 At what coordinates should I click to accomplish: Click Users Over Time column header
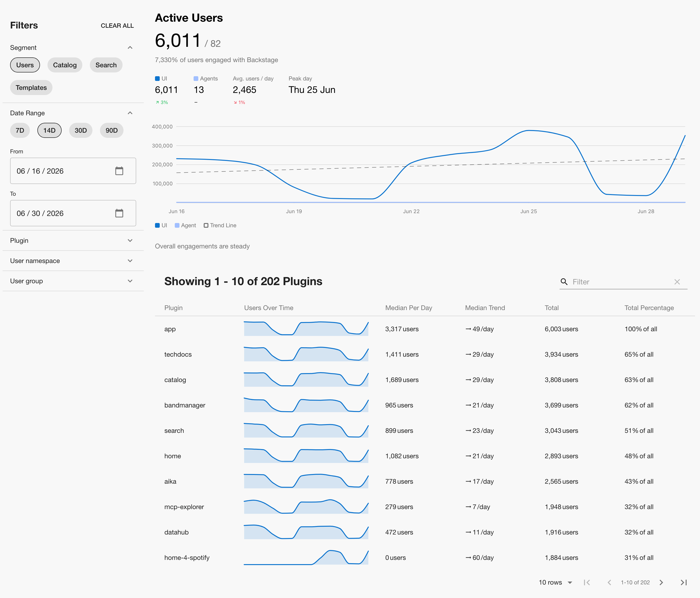(x=269, y=308)
